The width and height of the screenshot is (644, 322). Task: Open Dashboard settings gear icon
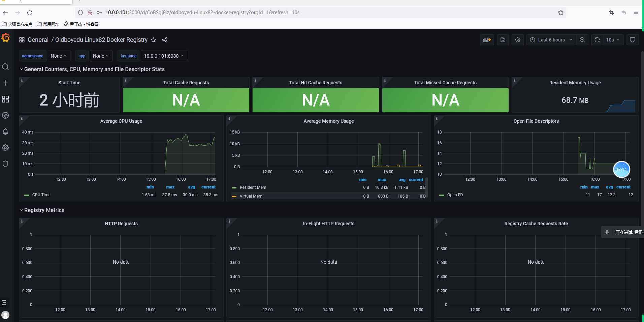click(518, 40)
